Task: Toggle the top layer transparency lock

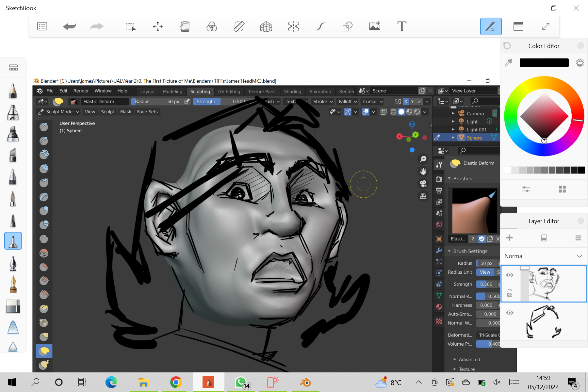Action: tap(510, 293)
